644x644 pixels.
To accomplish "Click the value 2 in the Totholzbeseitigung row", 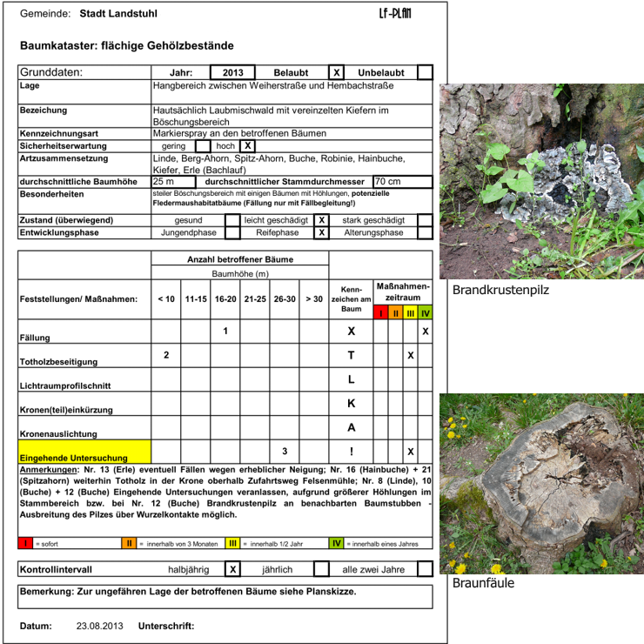I will [x=166, y=355].
